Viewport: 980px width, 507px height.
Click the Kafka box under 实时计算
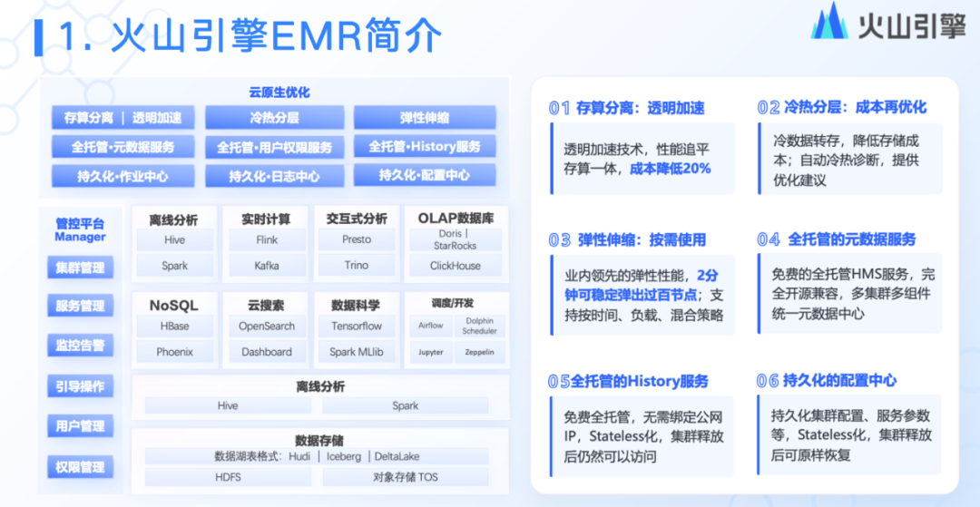266,266
